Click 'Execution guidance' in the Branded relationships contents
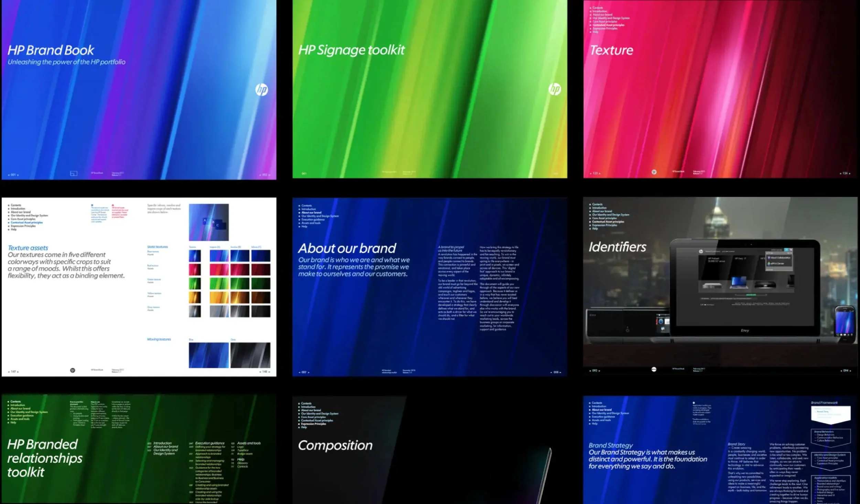 pyautogui.click(x=209, y=443)
